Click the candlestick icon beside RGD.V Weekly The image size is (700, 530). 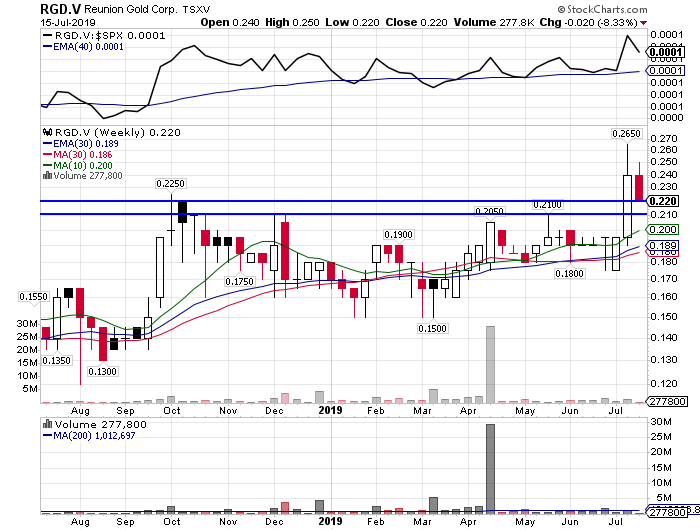click(47, 132)
